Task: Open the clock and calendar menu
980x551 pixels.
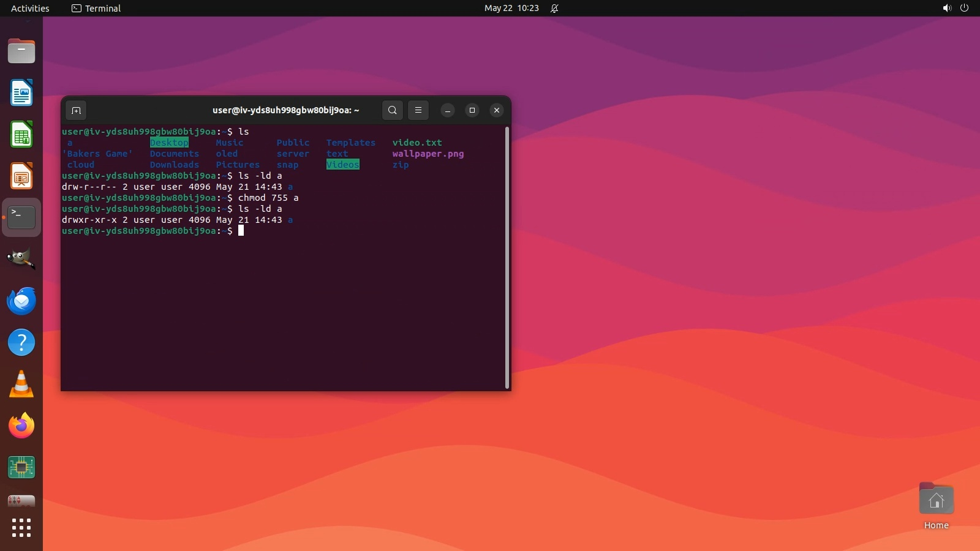Action: [x=511, y=8]
